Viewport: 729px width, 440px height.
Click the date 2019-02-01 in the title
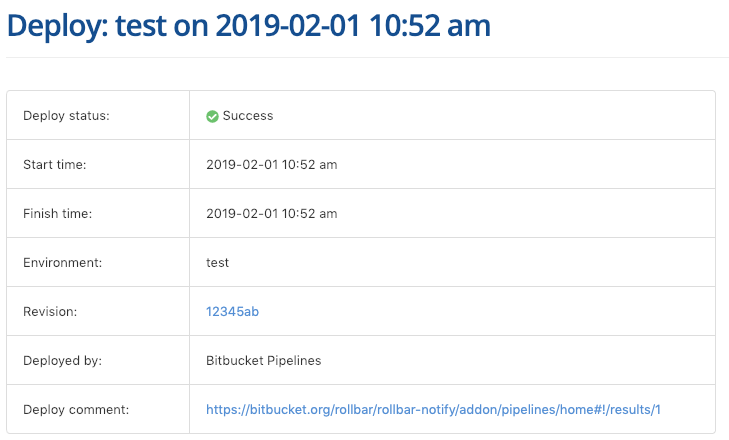point(288,26)
